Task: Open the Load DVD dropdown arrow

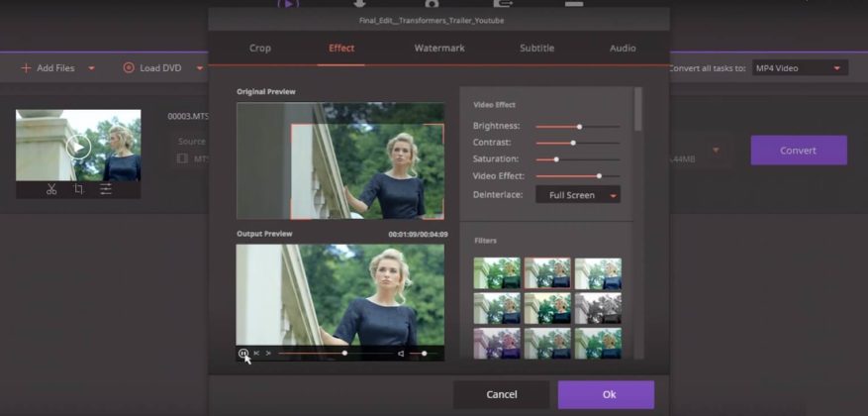Action: click(200, 68)
